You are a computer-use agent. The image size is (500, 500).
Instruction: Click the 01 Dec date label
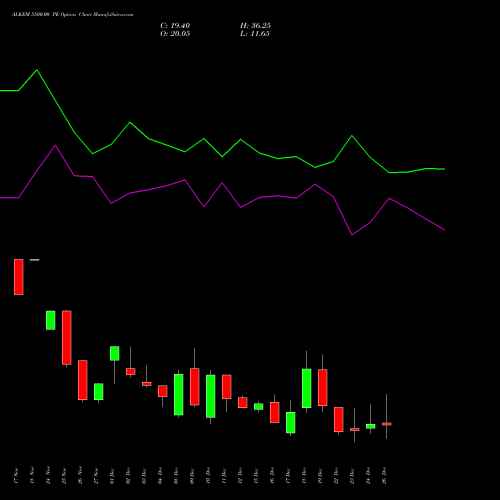pyautogui.click(x=112, y=476)
